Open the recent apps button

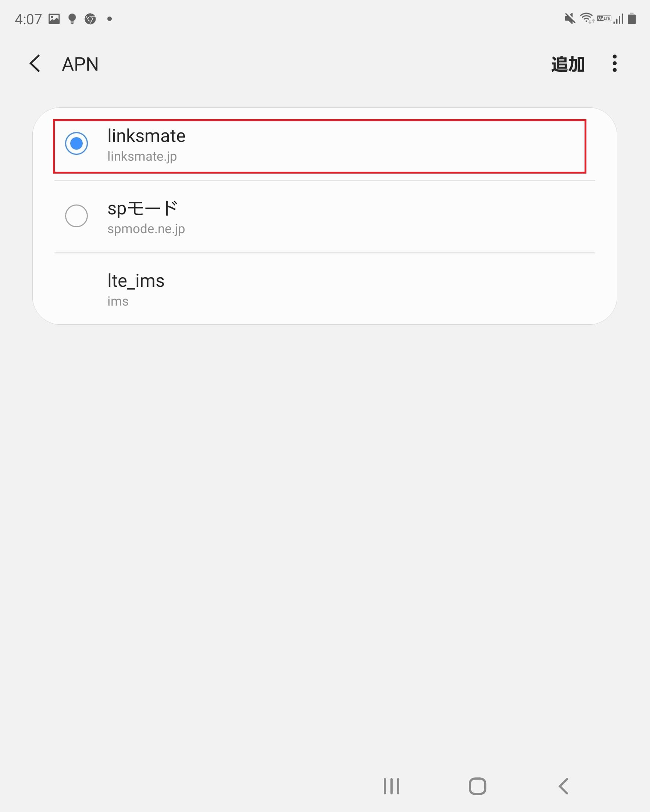[x=391, y=786]
